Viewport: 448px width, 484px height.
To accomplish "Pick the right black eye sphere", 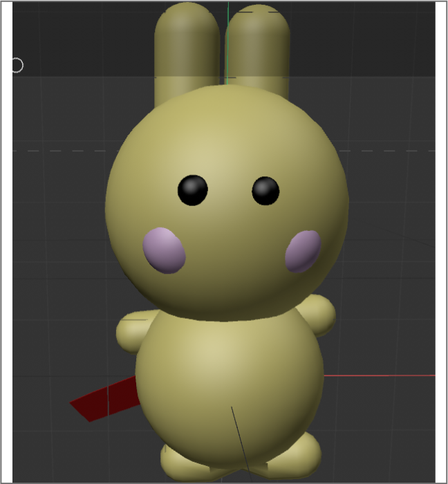I will pos(265,191).
